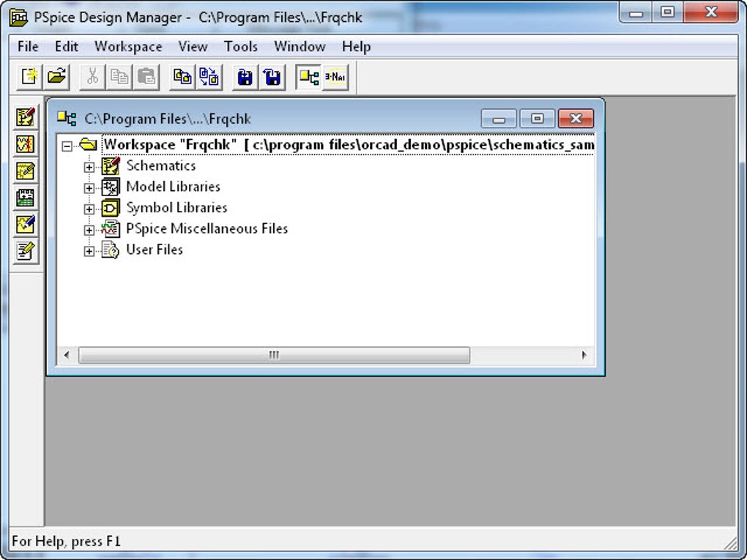Launch the waveform tool with red marker
The height and width of the screenshot is (560, 747).
pyautogui.click(x=25, y=143)
